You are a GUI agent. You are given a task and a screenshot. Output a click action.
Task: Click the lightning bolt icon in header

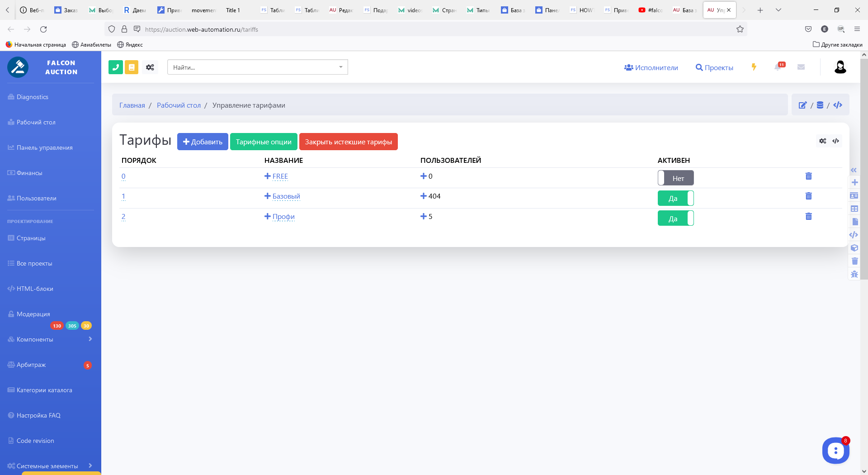tap(754, 67)
